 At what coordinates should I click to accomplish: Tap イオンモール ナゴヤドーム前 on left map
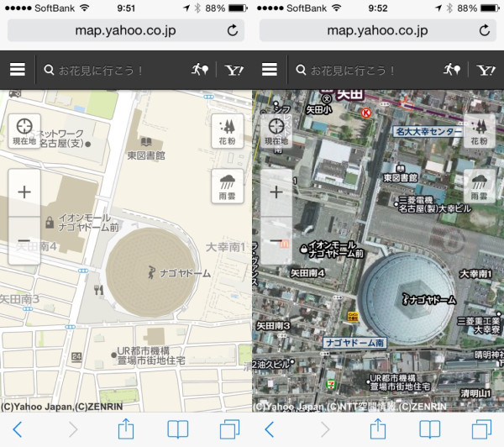(x=88, y=223)
